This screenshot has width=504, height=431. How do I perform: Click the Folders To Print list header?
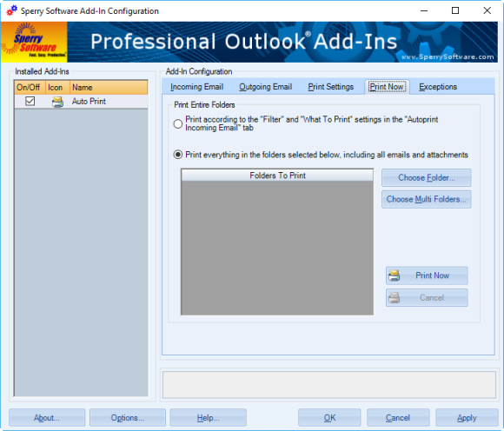[277, 176]
